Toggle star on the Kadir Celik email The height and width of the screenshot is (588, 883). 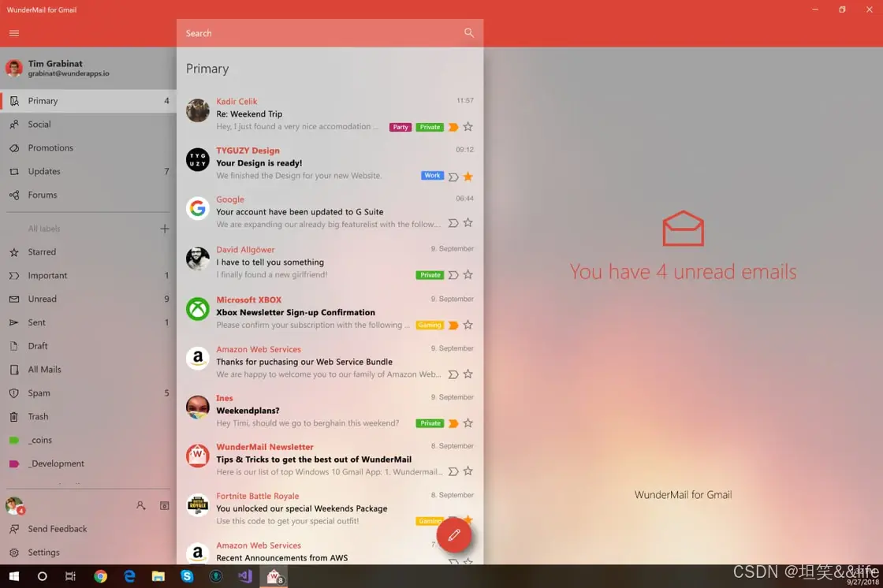click(468, 127)
